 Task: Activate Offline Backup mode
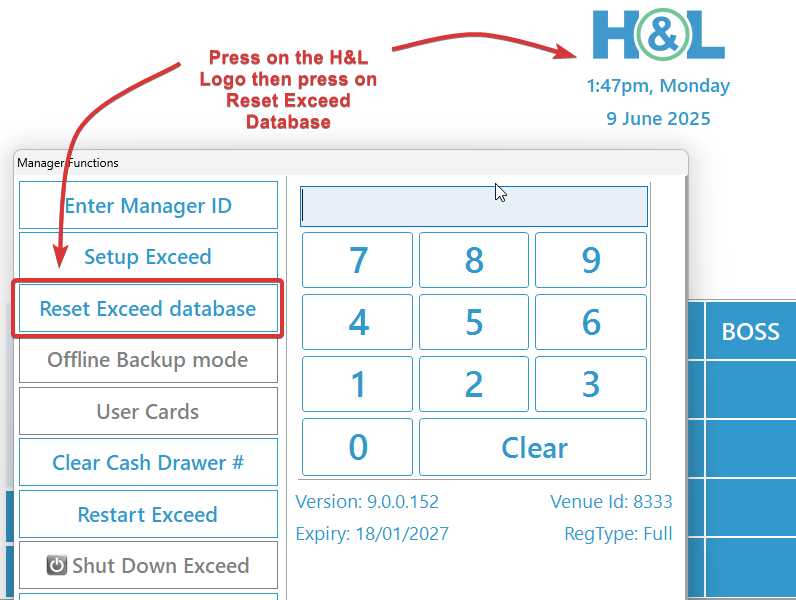pyautogui.click(x=148, y=359)
